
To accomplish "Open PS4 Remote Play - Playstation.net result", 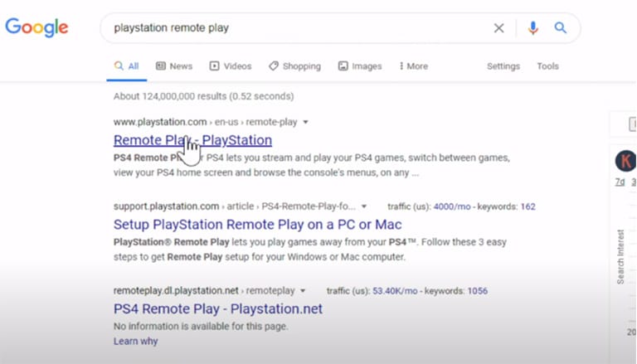I will pyautogui.click(x=218, y=308).
